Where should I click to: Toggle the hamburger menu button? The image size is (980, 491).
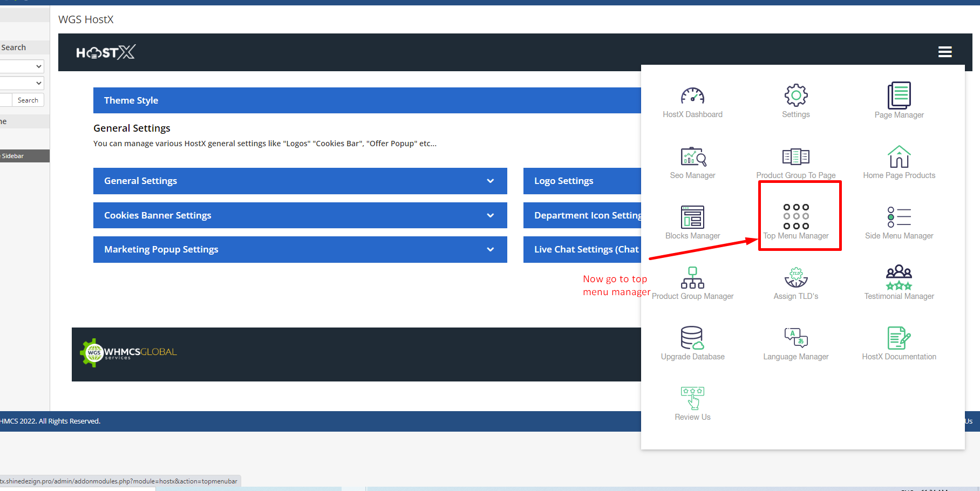click(x=944, y=52)
